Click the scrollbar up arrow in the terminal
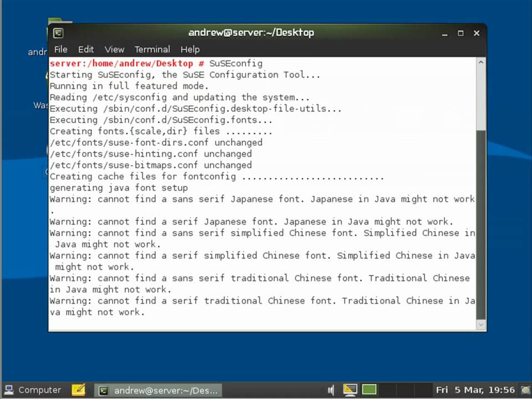 click(x=481, y=63)
